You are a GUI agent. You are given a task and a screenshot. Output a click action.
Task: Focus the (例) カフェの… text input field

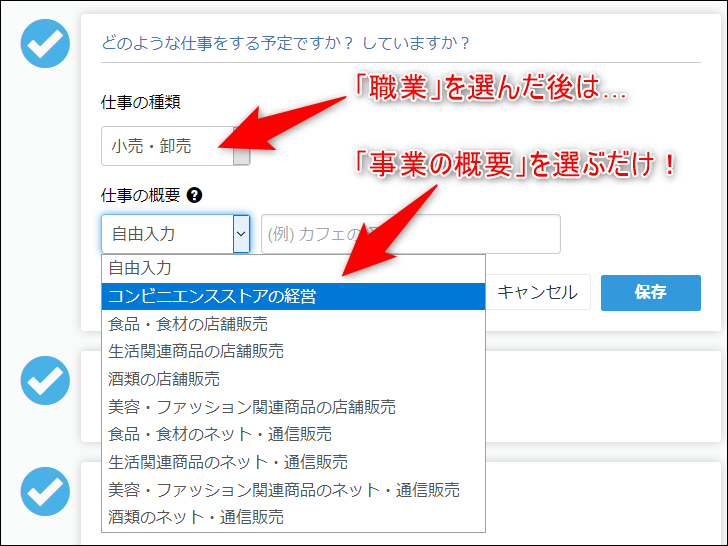[x=410, y=234]
